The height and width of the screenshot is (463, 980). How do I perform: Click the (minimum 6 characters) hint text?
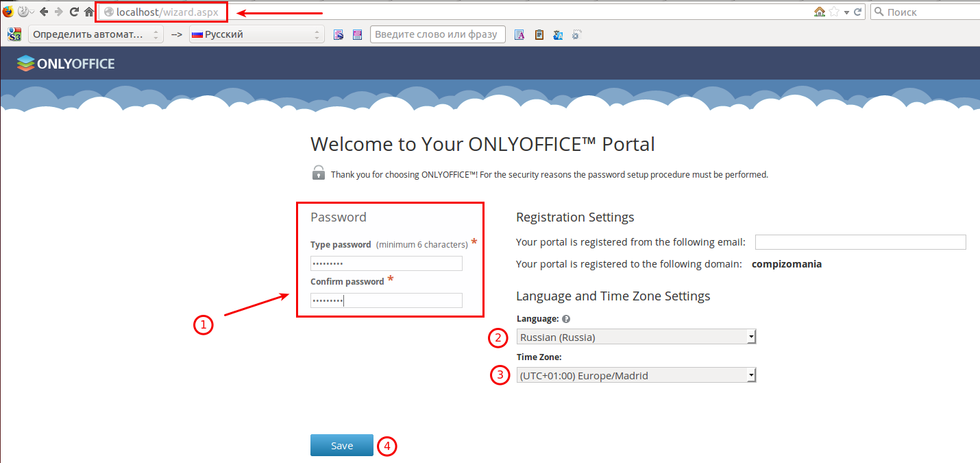(x=422, y=245)
